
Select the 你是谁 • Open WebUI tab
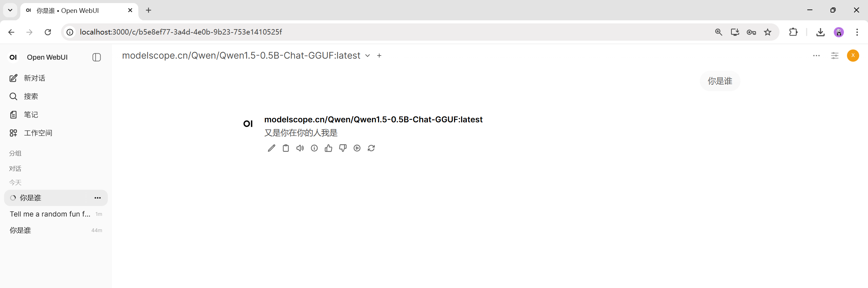79,11
